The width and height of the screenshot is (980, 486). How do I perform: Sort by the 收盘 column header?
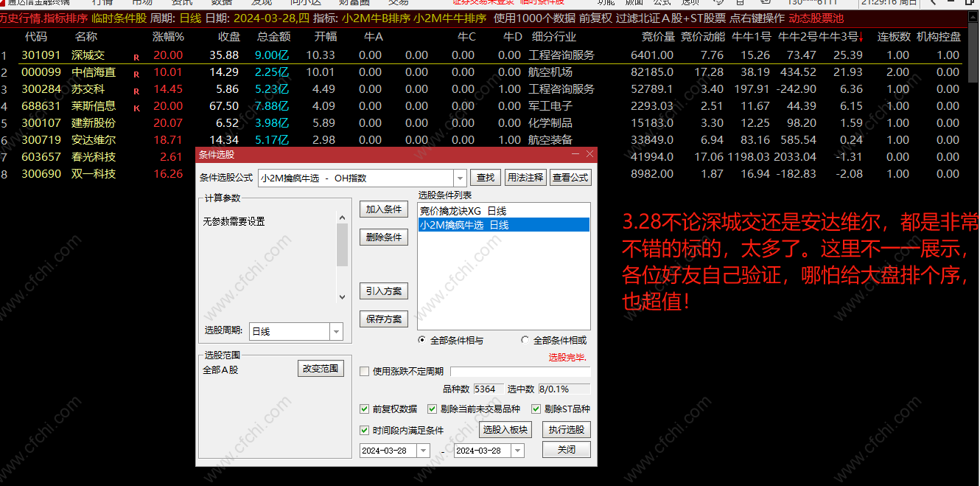(229, 37)
